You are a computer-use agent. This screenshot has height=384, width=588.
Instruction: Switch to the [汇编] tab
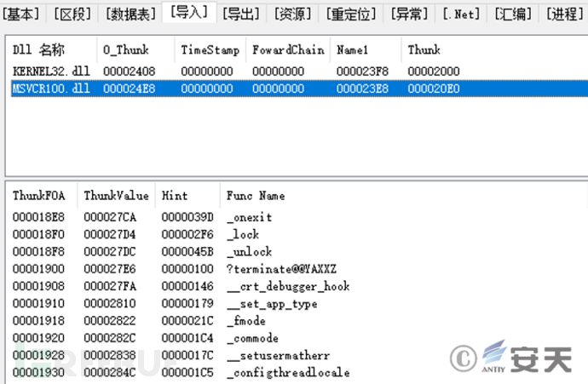(x=513, y=14)
